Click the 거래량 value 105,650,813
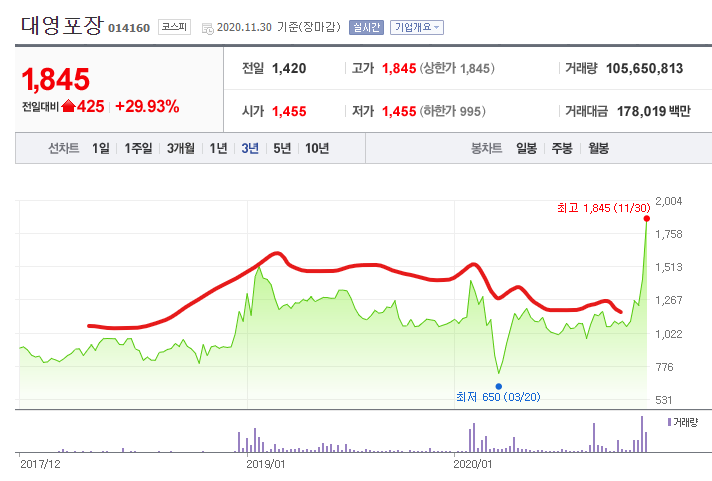712x481 pixels. pyautogui.click(x=644, y=69)
